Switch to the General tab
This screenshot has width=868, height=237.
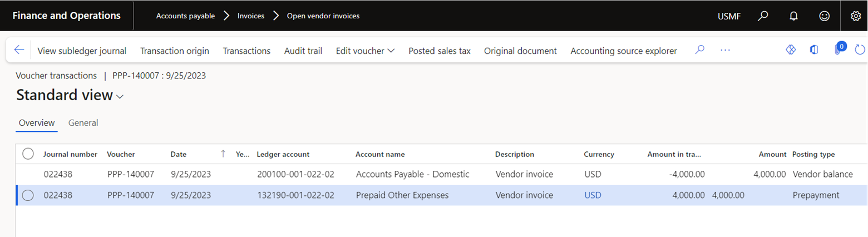(83, 123)
